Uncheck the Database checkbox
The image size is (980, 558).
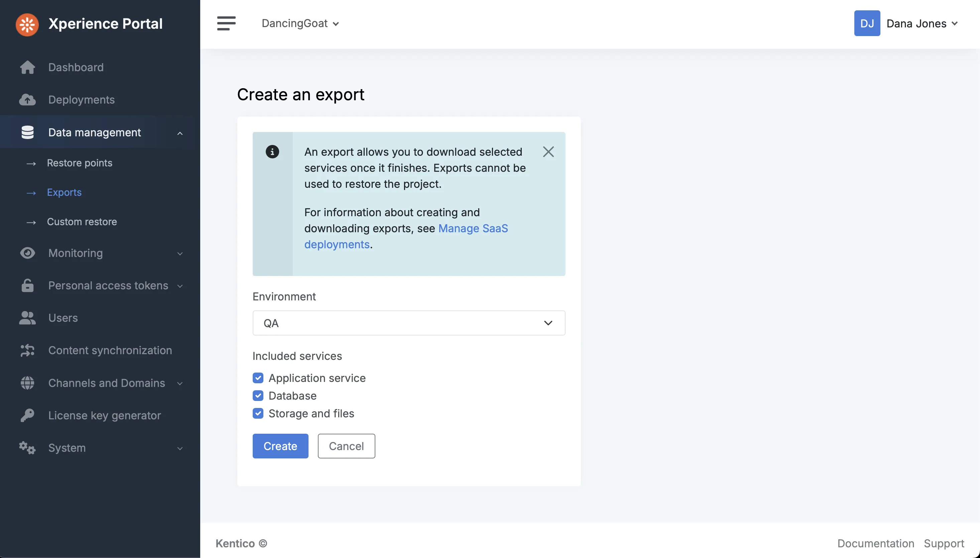258,396
